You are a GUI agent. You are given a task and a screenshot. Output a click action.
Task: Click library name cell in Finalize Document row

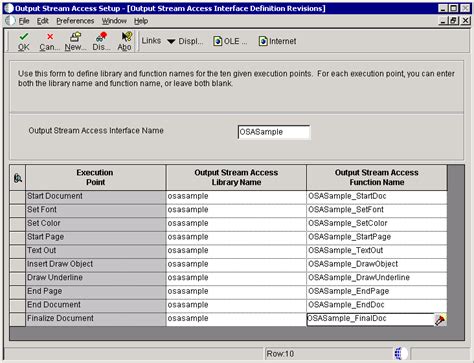point(236,319)
